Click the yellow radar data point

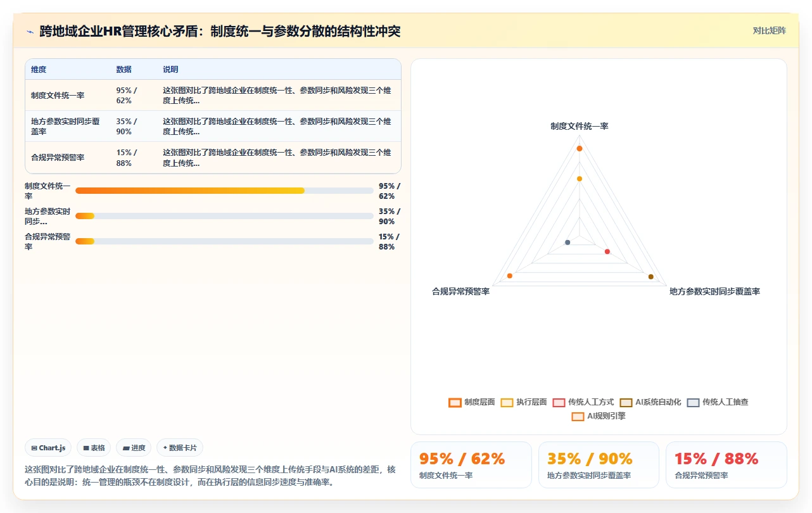point(579,179)
